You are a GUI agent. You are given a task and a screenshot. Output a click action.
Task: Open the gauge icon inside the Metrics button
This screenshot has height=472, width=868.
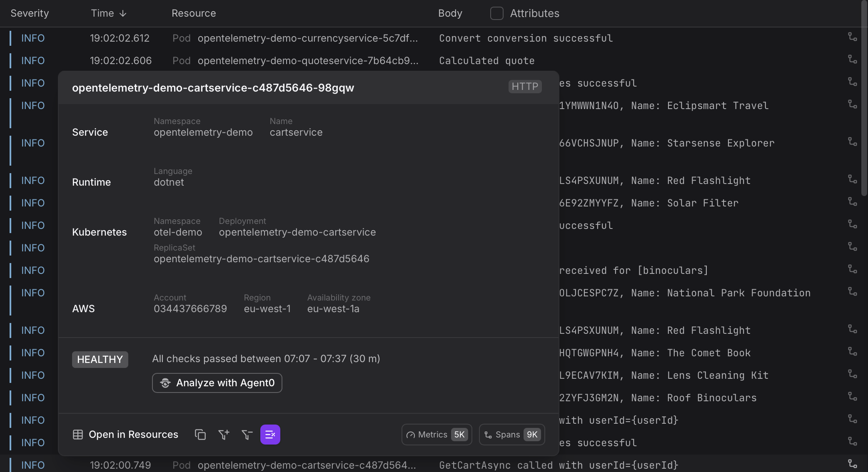pyautogui.click(x=410, y=435)
